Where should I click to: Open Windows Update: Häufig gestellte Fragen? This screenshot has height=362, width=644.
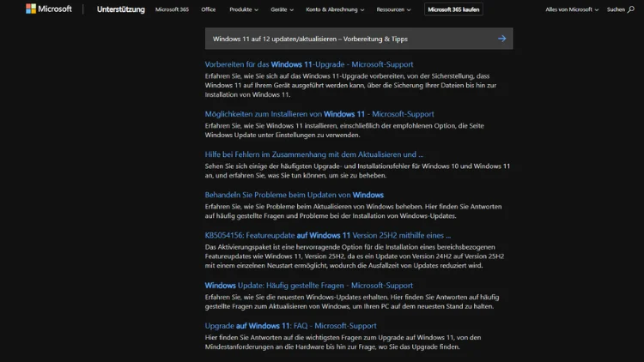309,286
